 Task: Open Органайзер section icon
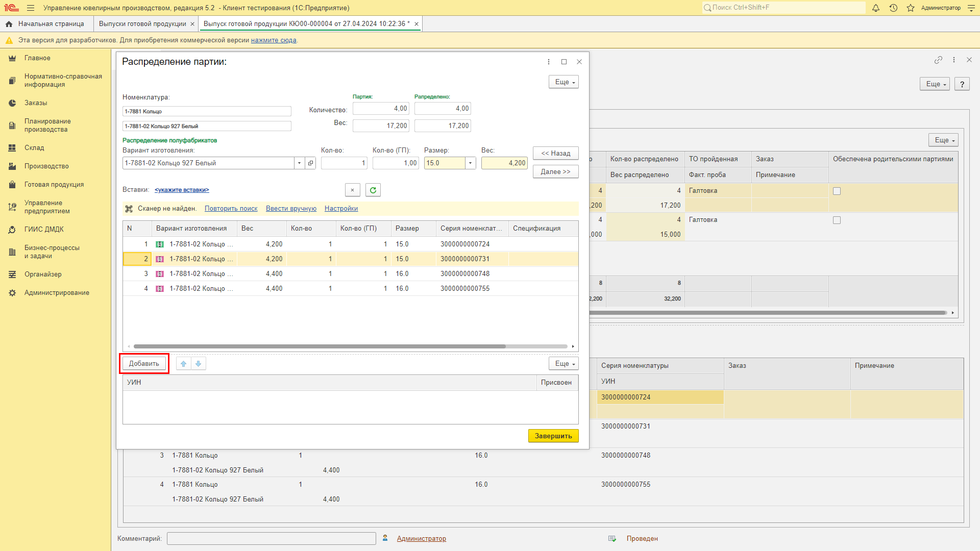12,274
